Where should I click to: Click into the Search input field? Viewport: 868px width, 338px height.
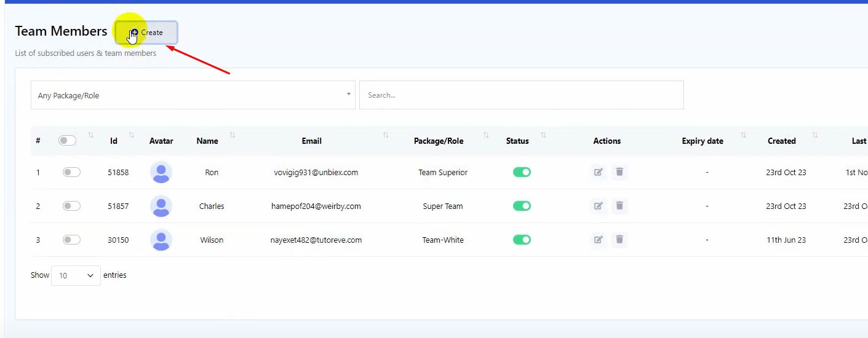[x=521, y=95]
